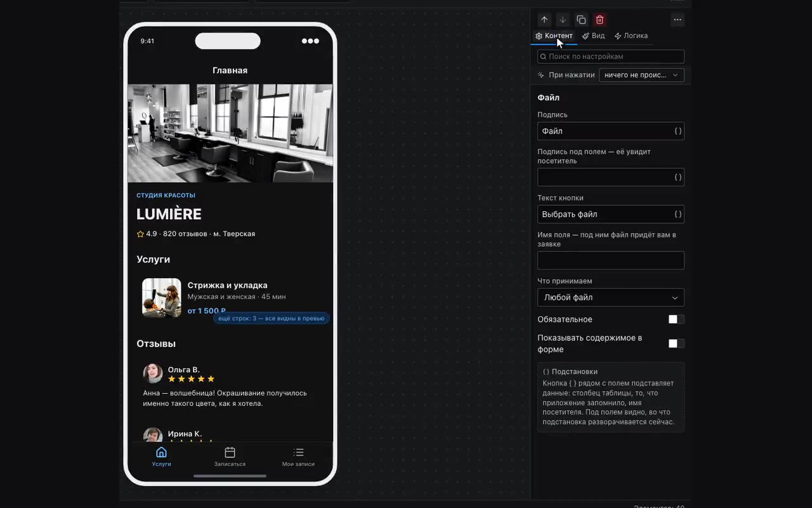Toggle Показывать содержимое в форме switch
Viewport: 812px width, 508px height.
676,344
